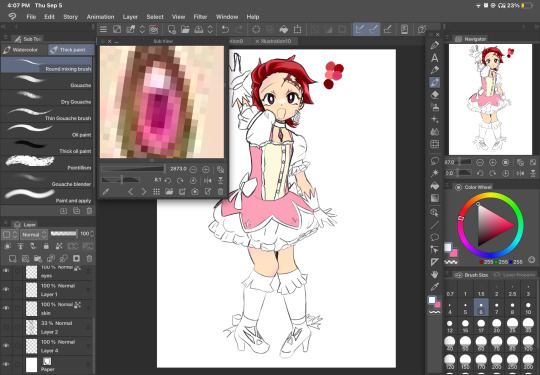
Task: Switch to the Watercolor sub tool tab
Action: (x=23, y=50)
